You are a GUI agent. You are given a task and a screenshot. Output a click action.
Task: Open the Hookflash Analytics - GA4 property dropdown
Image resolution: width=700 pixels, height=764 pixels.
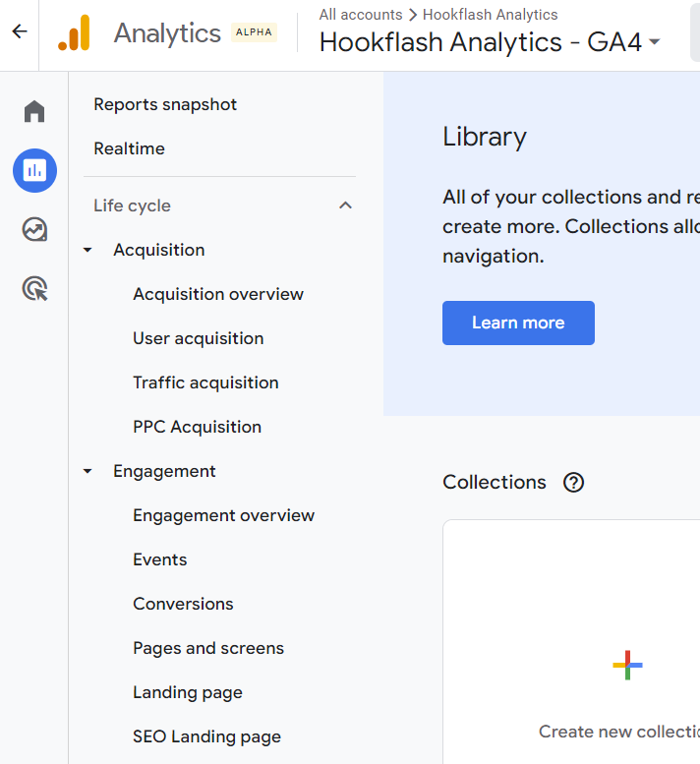(x=490, y=42)
